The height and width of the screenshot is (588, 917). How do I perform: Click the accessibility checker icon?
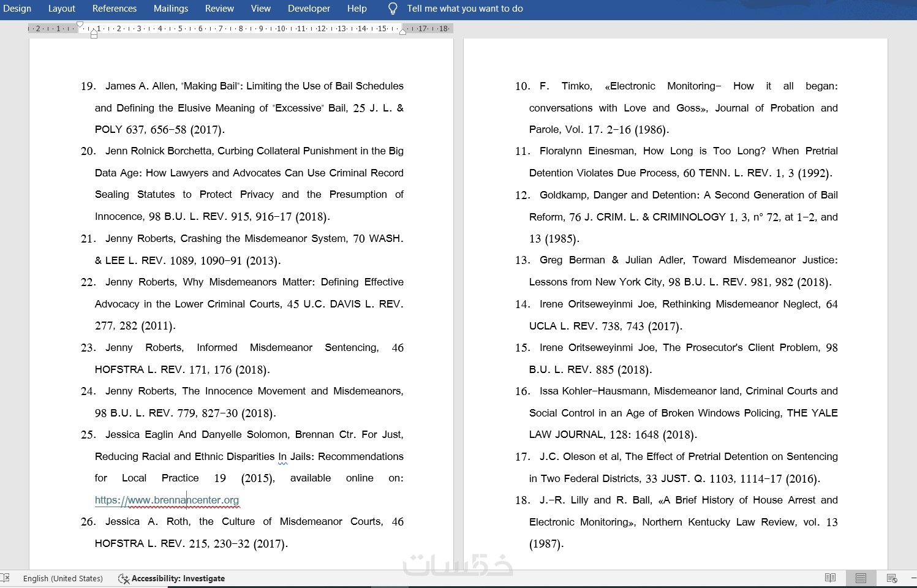tap(123, 578)
